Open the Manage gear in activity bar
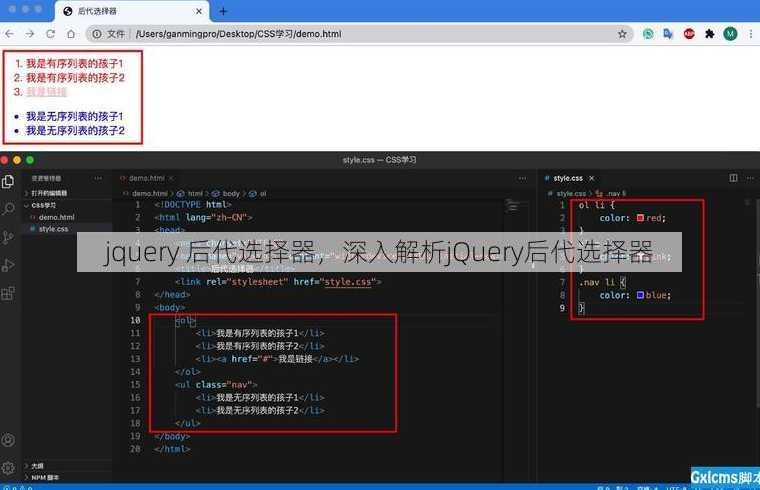Screen dimensions: 760x490 (x=8, y=468)
